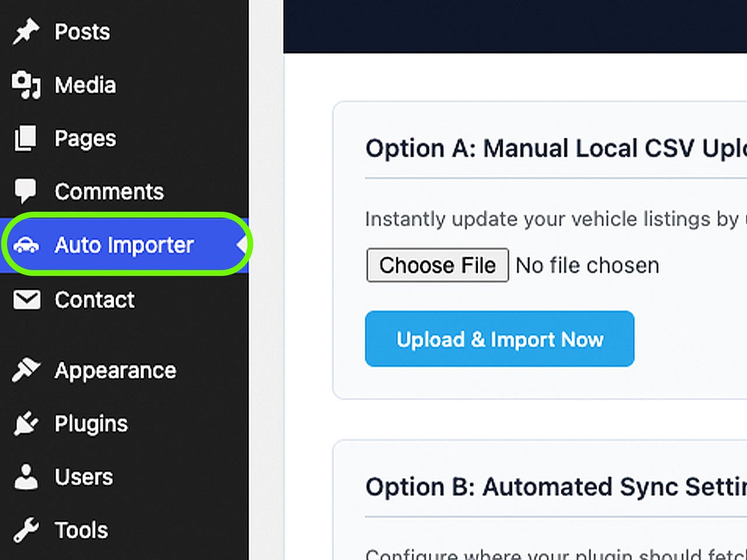Viewport: 747px width, 560px height.
Task: Click the Auto Importer submenu arrow indicator
Action: pyautogui.click(x=242, y=246)
